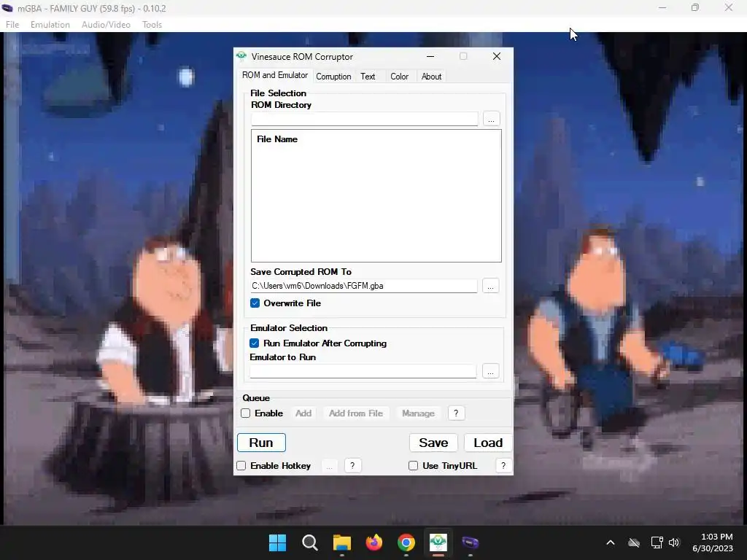747x560 pixels.
Task: Enable the Queue checkbox
Action: (x=245, y=413)
